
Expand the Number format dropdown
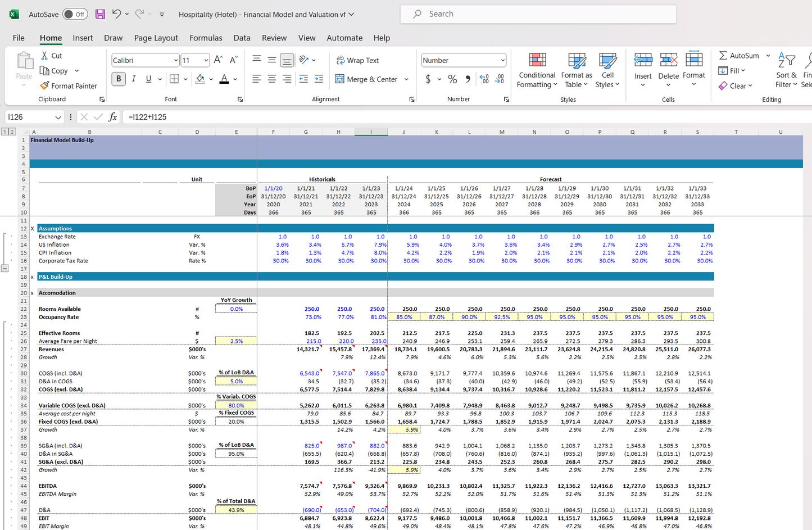[x=502, y=60]
